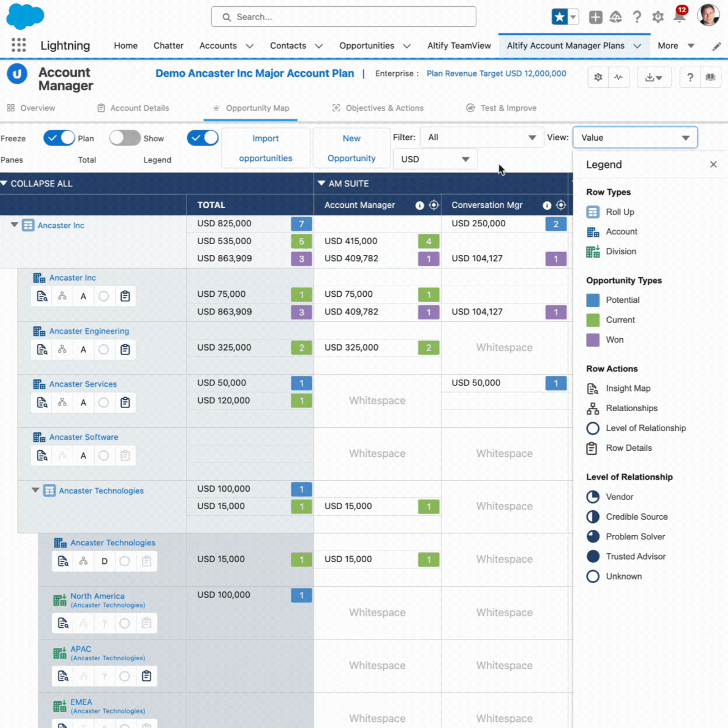Open Row Details for Ancaster Services
The image size is (728, 728).
point(125,403)
